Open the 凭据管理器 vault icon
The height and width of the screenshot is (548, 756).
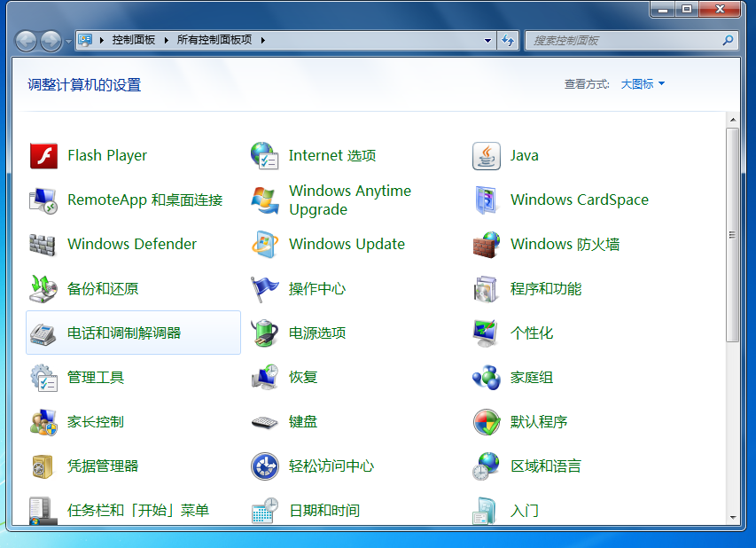[x=43, y=466]
